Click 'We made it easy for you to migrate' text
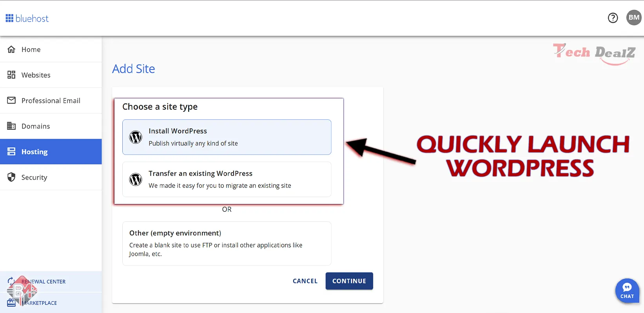The width and height of the screenshot is (644, 313). coord(220,186)
